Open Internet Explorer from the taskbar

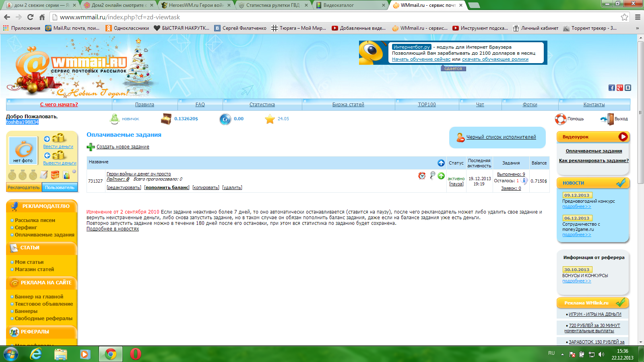pyautogui.click(x=36, y=354)
